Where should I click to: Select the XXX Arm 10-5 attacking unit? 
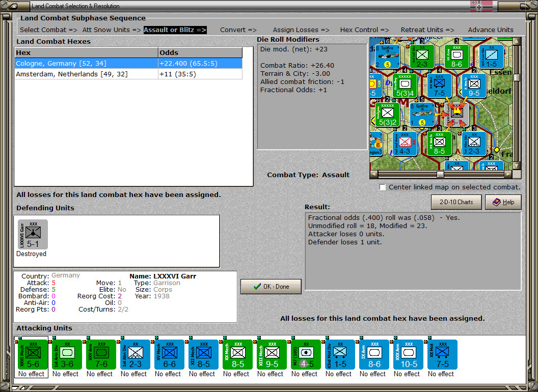point(408,355)
